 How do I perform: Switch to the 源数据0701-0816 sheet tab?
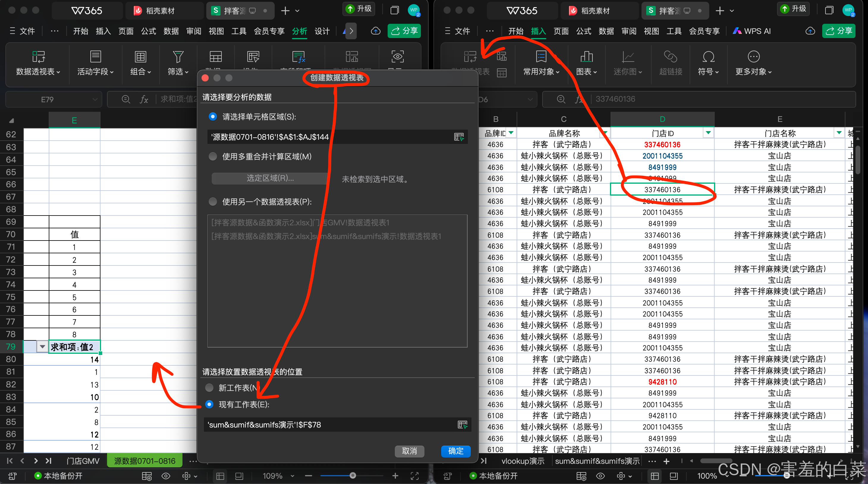144,461
